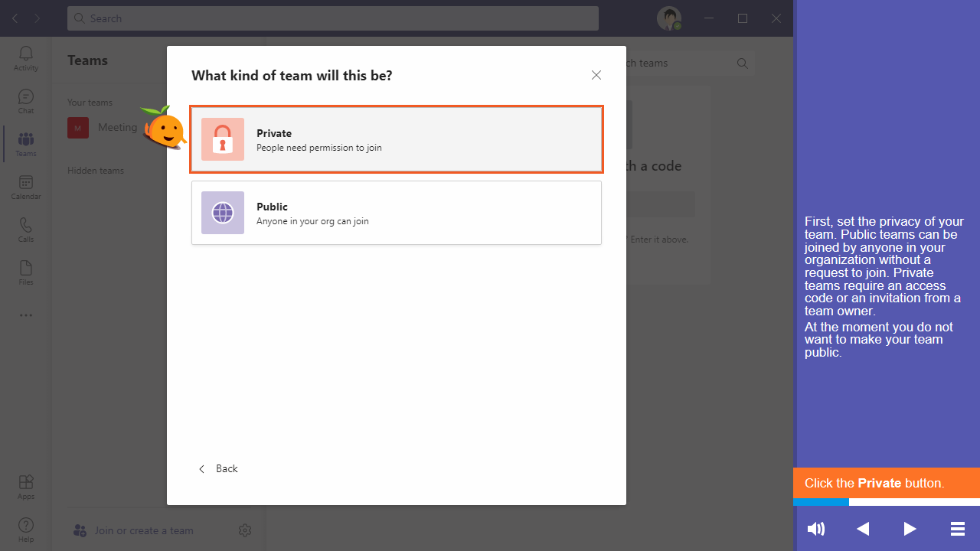Navigate forward with the top arrow

pyautogui.click(x=37, y=18)
